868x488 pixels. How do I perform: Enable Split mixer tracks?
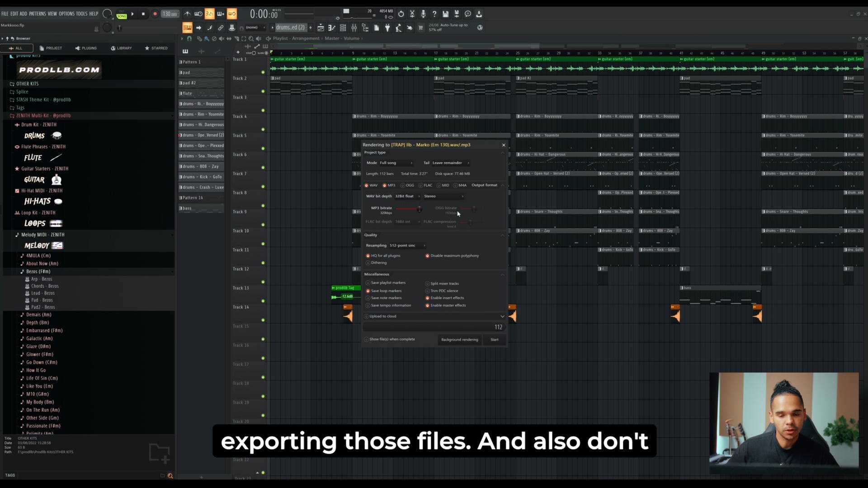click(442, 284)
